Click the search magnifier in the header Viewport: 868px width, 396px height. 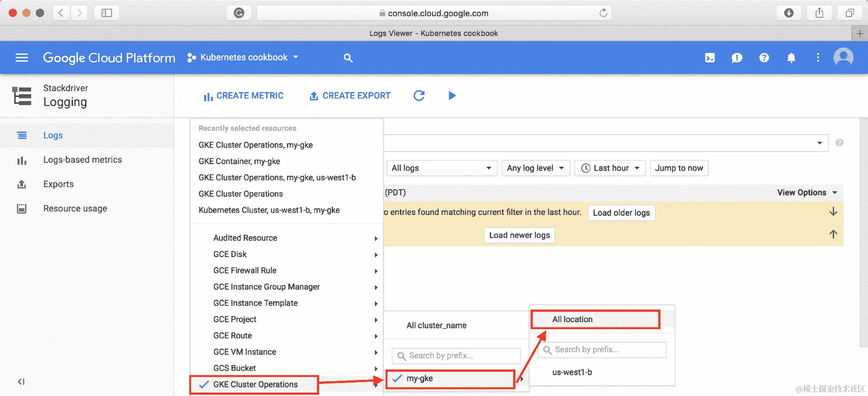pos(348,58)
